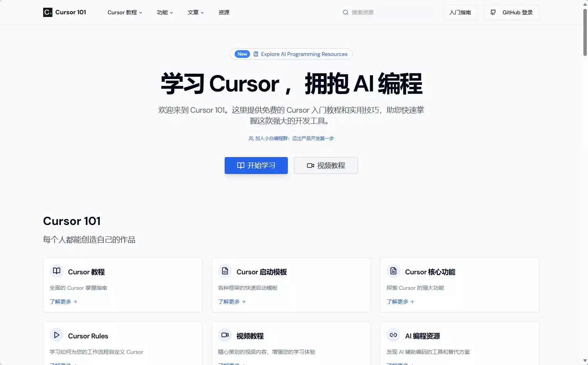588x365 pixels.
Task: Expand the 功能 dropdown menu
Action: click(165, 12)
